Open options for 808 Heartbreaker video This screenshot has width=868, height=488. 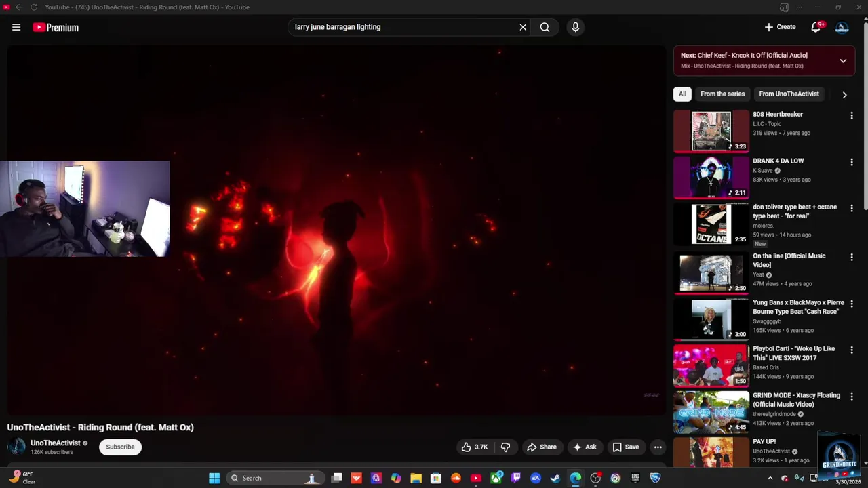852,116
